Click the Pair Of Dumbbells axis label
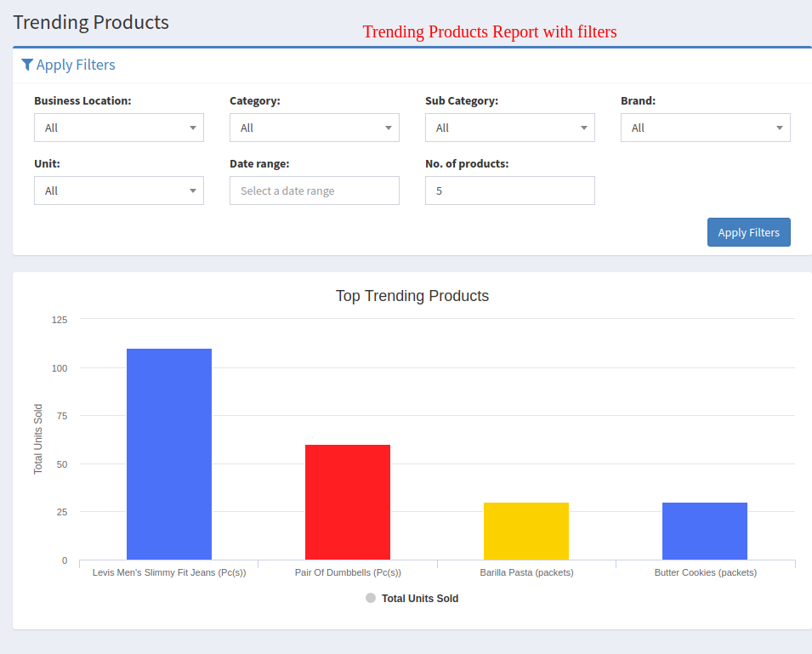 tap(348, 572)
